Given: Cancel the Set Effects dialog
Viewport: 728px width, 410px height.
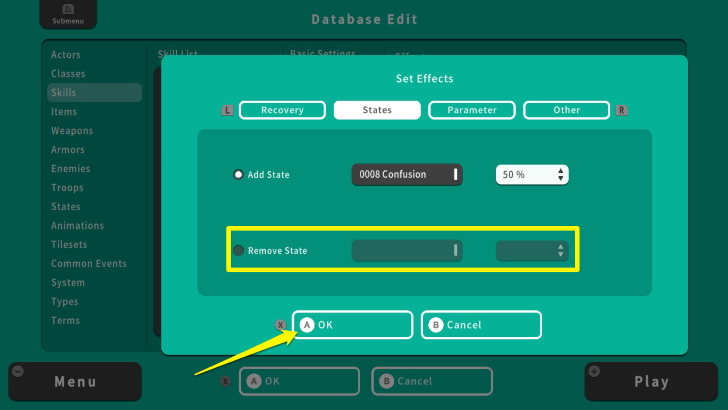Looking at the screenshot, I should [481, 325].
